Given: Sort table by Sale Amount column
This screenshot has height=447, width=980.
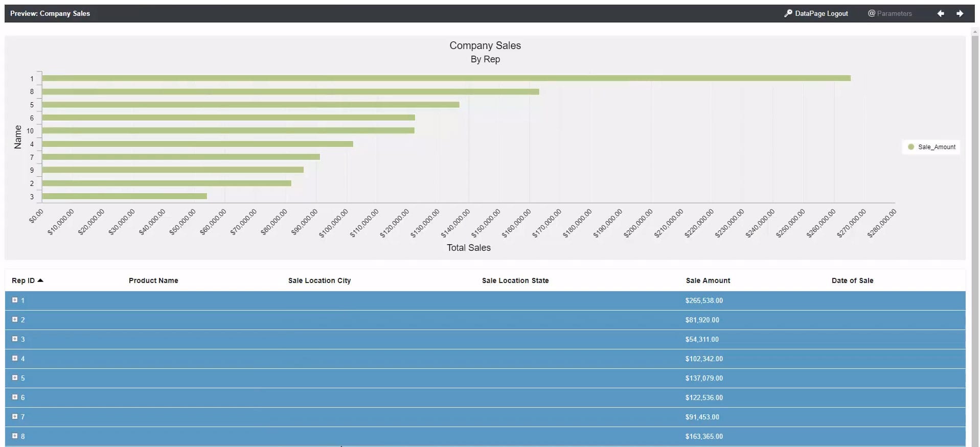Looking at the screenshot, I should (708, 280).
